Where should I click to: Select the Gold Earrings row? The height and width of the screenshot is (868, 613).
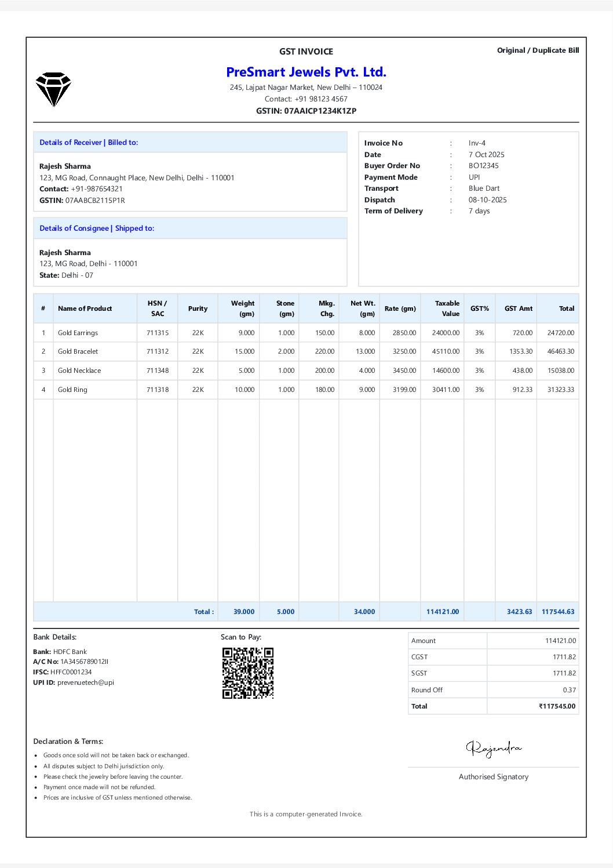(78, 333)
